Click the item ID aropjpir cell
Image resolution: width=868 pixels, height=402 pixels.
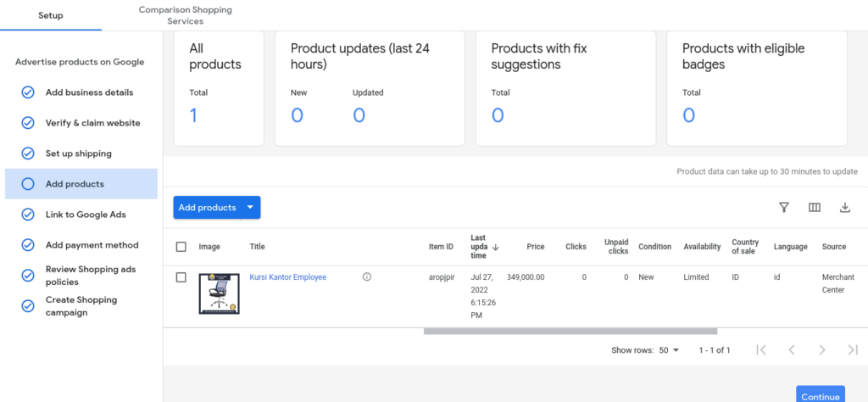[x=442, y=276]
